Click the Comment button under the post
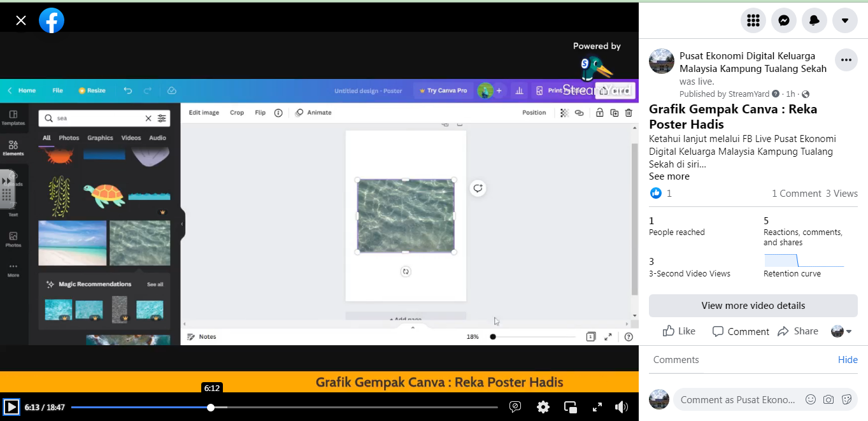This screenshot has width=868, height=421. tap(741, 331)
